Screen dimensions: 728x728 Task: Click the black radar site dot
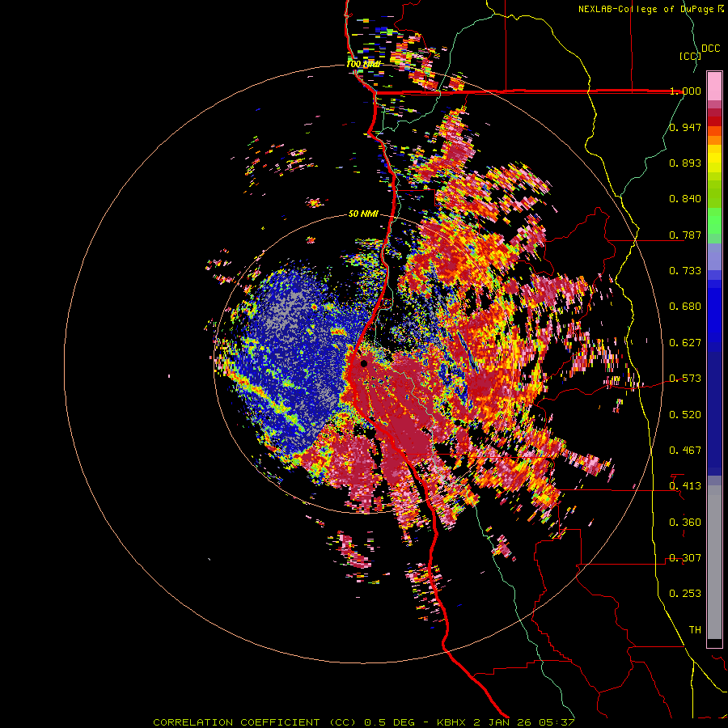point(364,363)
